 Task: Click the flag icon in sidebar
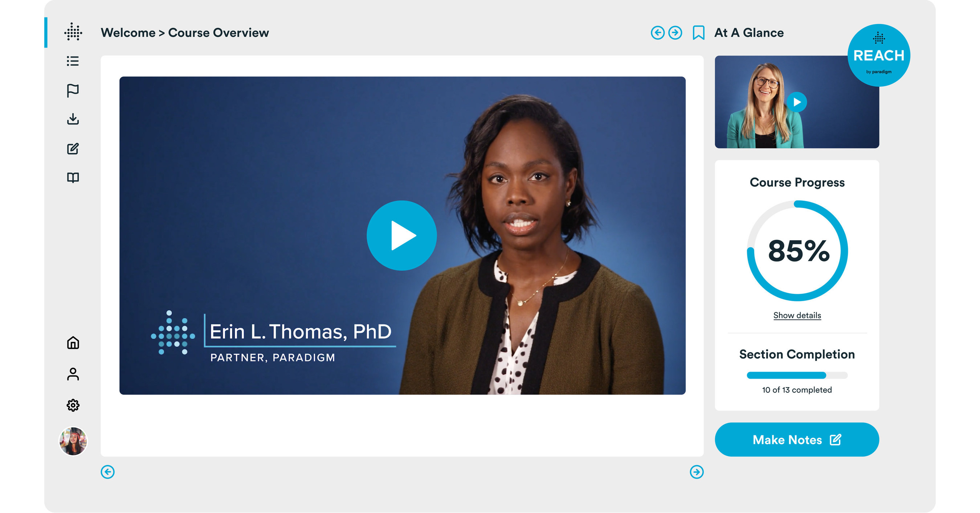tap(73, 90)
